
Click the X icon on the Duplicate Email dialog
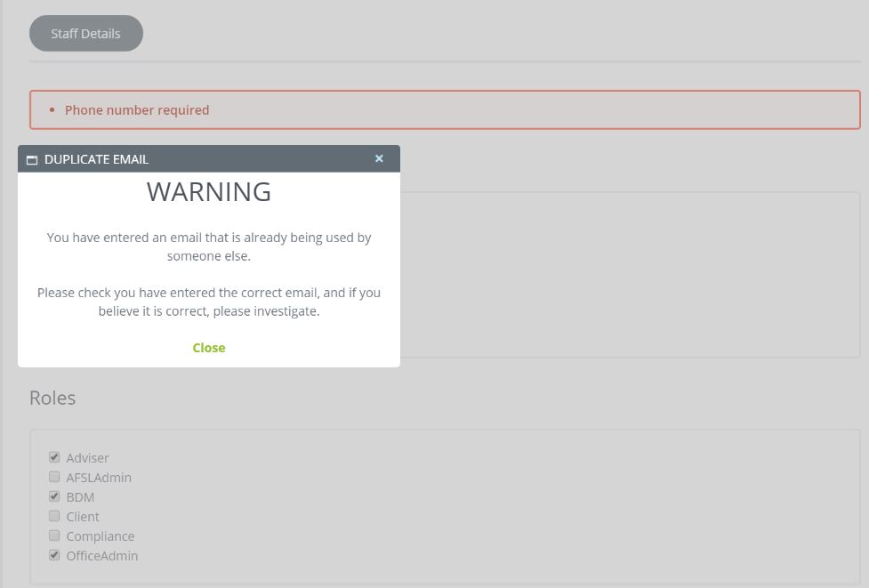point(379,158)
